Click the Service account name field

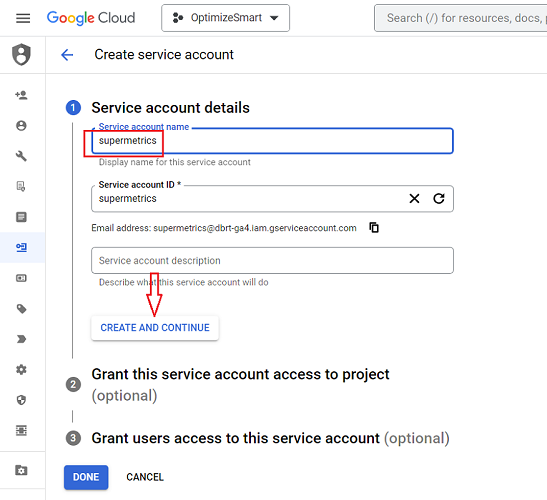(272, 141)
